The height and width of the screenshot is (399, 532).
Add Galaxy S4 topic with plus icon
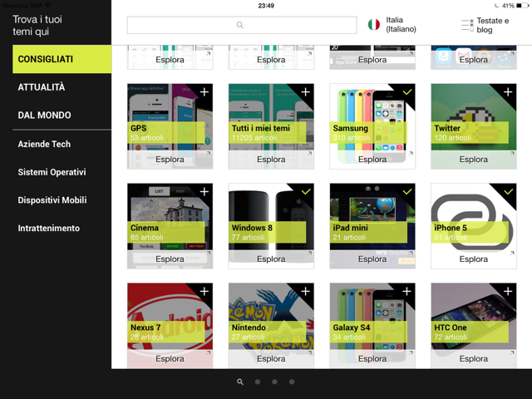pyautogui.click(x=406, y=292)
